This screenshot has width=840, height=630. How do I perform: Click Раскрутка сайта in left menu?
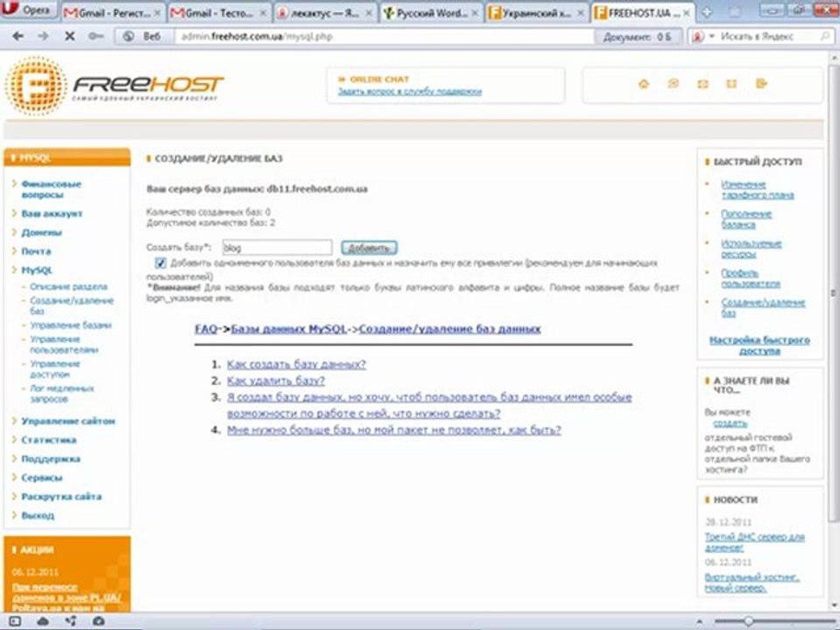pyautogui.click(x=61, y=497)
